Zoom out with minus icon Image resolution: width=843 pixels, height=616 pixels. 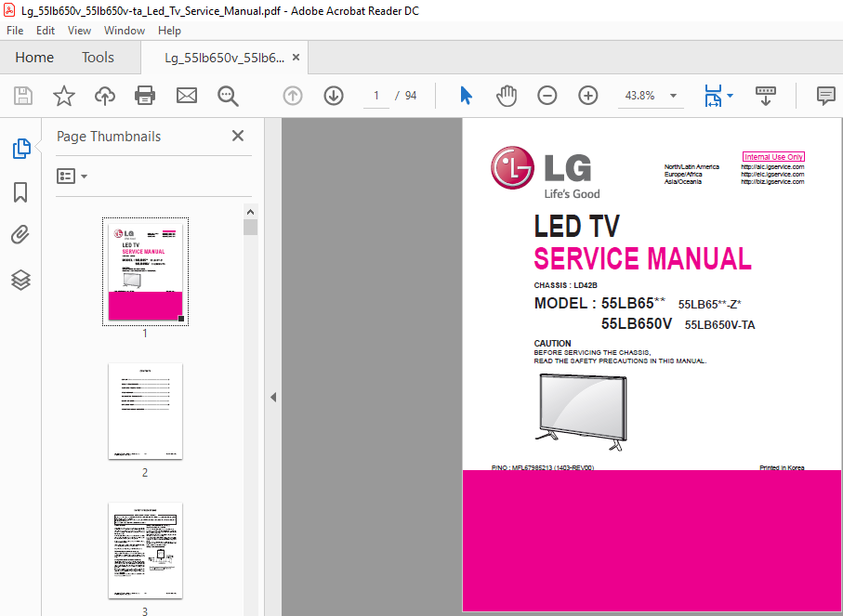pyautogui.click(x=547, y=97)
